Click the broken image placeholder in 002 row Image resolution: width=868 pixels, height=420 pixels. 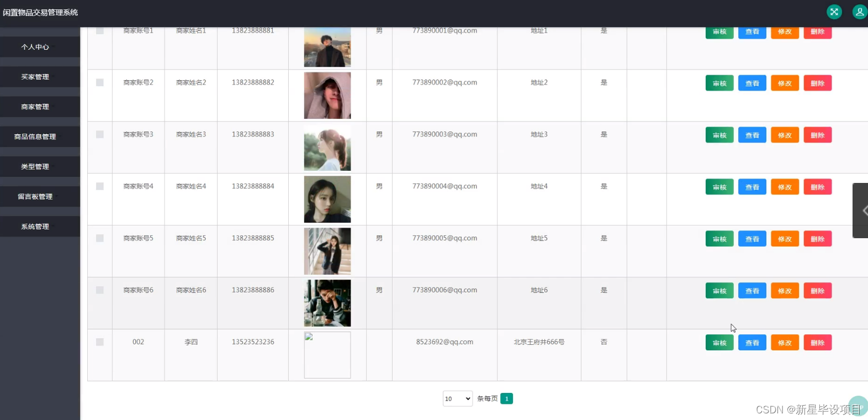[x=327, y=355]
